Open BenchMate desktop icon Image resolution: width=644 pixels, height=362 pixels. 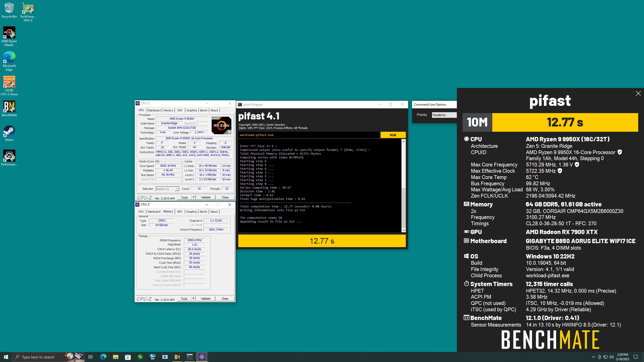(9, 108)
